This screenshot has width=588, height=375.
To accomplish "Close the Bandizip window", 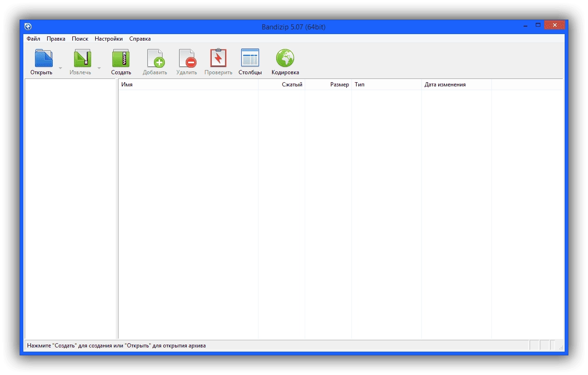I will [555, 25].
